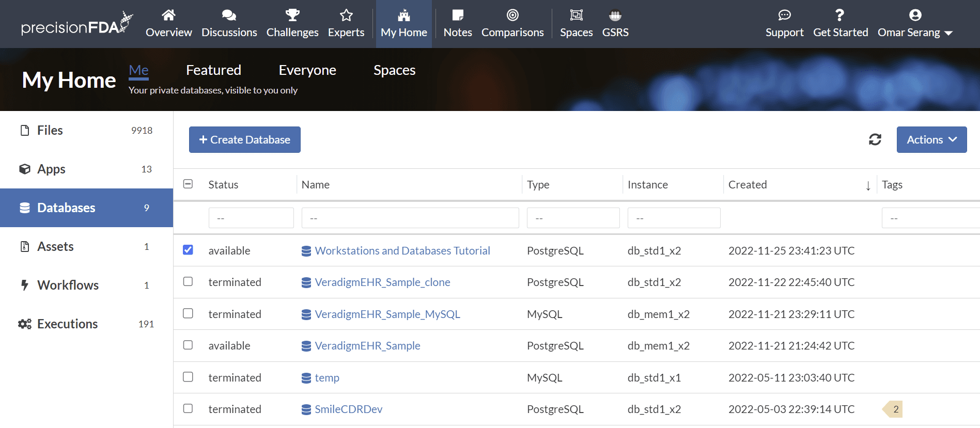Viewport: 980px width, 428px height.
Task: Click the Support chat icon
Action: 784,15
